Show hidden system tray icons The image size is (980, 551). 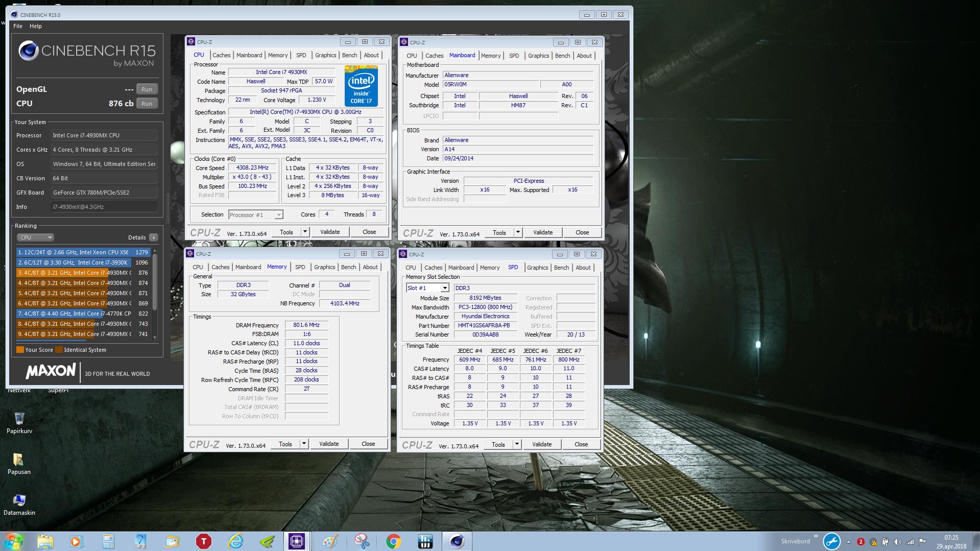coord(848,542)
